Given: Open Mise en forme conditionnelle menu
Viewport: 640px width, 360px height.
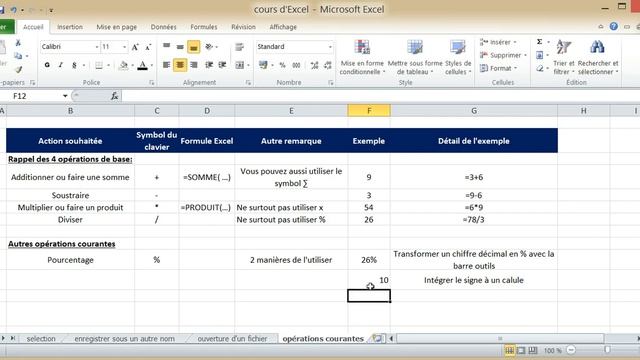Looking at the screenshot, I should coord(362,58).
